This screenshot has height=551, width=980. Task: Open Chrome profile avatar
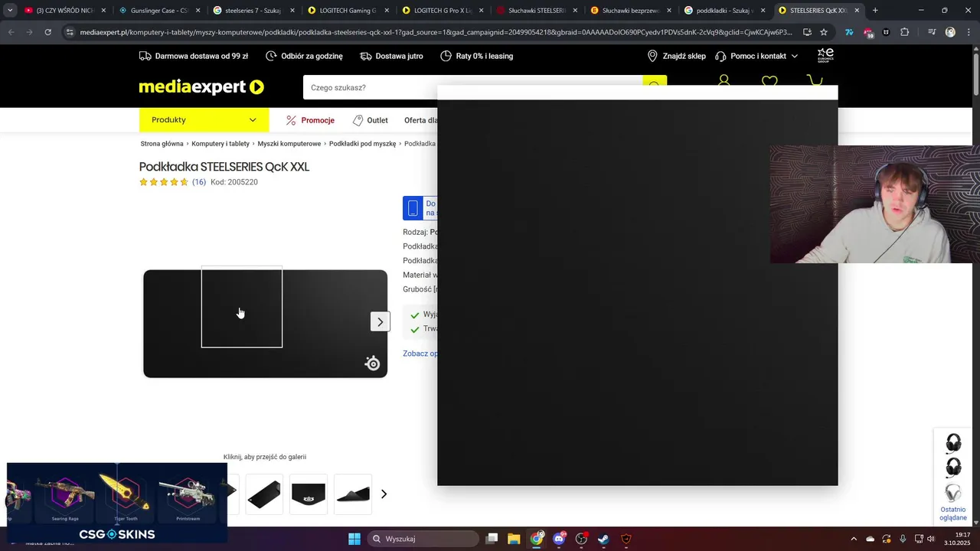[950, 32]
